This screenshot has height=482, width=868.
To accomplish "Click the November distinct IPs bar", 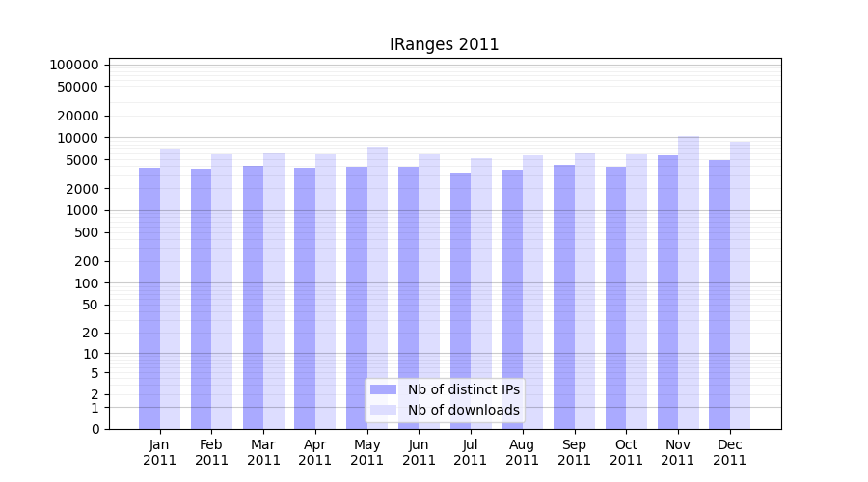I will point(667,292).
